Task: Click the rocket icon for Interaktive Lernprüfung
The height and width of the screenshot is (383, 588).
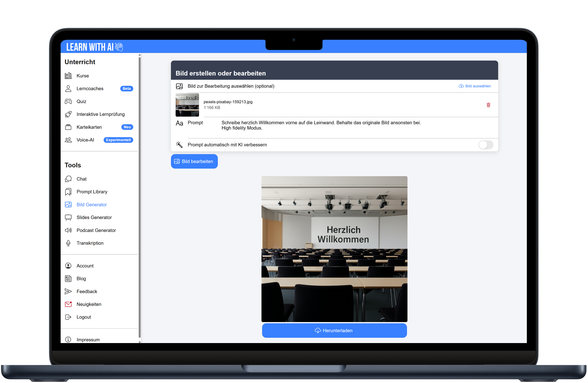Action: coord(68,114)
